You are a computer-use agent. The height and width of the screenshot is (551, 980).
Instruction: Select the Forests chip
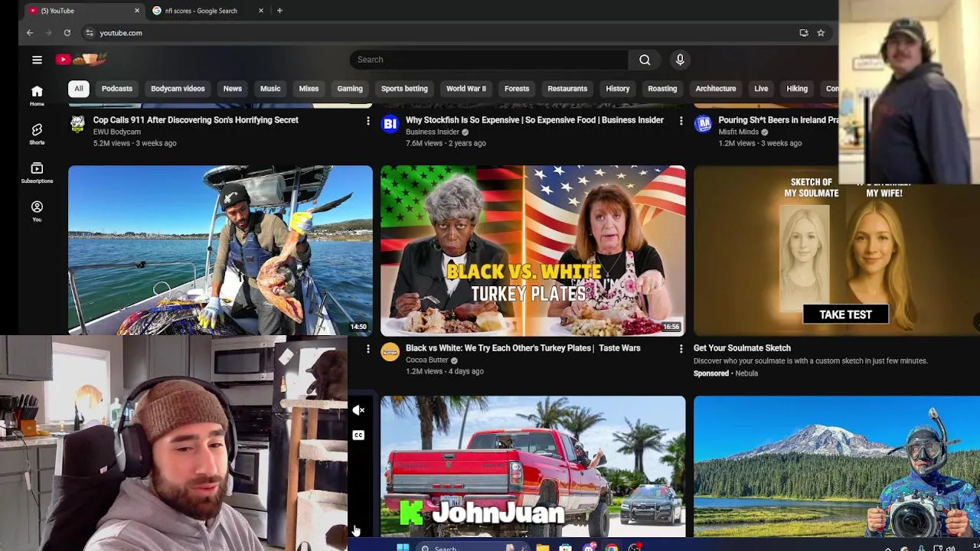pyautogui.click(x=517, y=89)
